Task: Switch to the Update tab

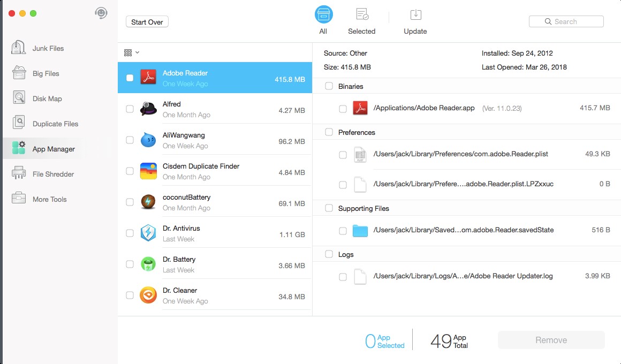Action: click(415, 21)
